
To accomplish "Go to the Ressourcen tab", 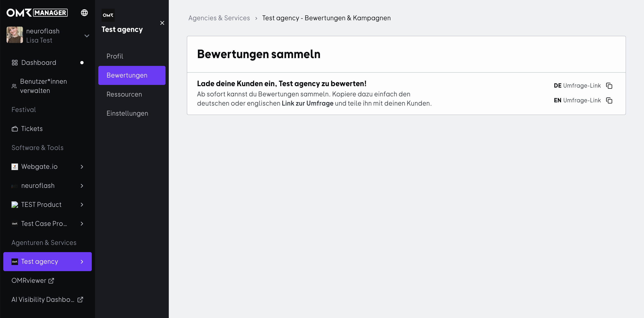I will (x=132, y=94).
